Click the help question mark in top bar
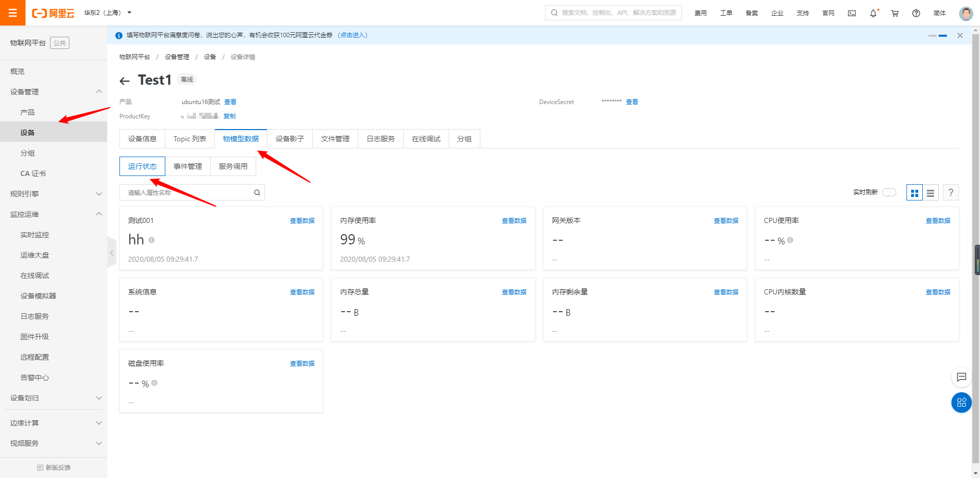The width and height of the screenshot is (980, 478). 916,13
